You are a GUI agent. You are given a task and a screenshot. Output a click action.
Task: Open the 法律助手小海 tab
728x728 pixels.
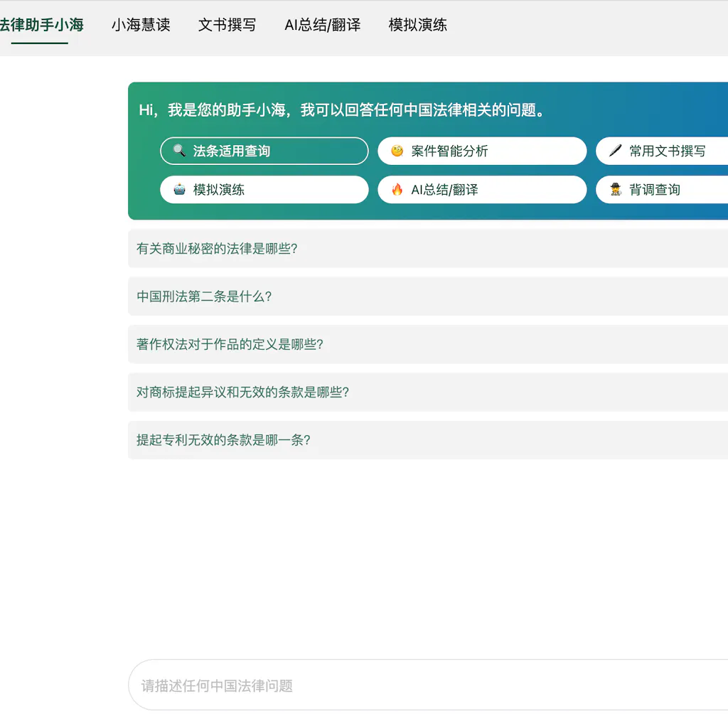[x=41, y=25]
